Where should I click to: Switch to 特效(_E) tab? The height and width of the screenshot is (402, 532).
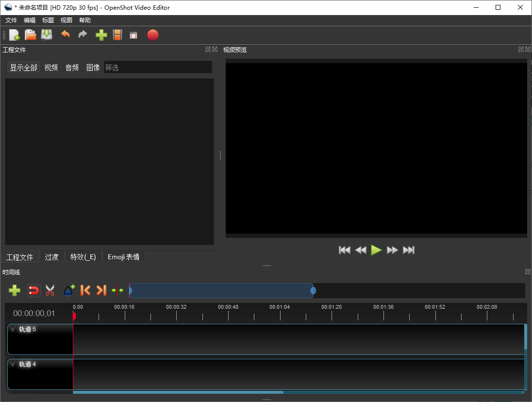[83, 257]
